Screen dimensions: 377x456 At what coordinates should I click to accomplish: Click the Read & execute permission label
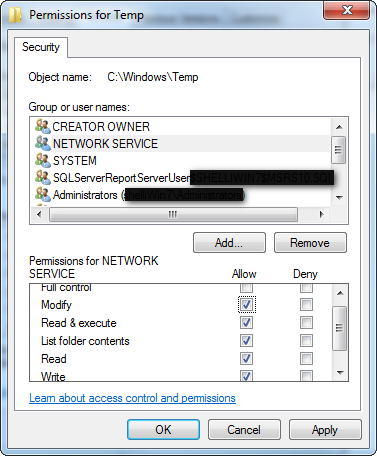(79, 323)
